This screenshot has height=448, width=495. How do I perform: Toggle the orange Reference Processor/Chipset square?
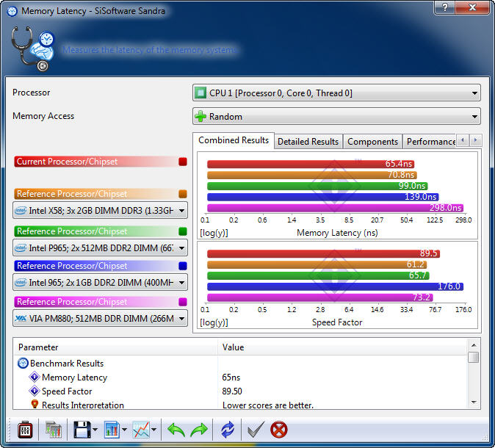[183, 194]
